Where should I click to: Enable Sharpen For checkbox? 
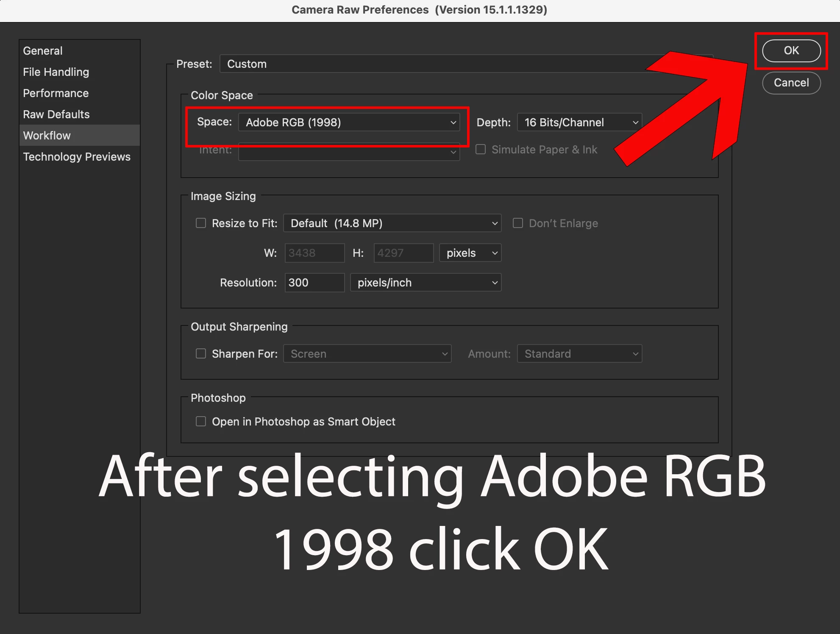201,354
